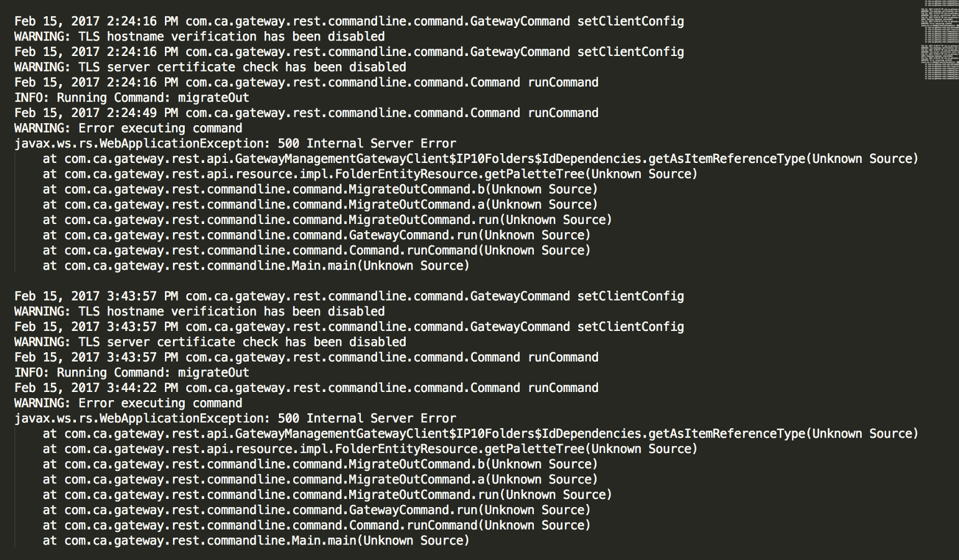Click the MigrateOutCommand.b line in the first trace

pos(320,189)
